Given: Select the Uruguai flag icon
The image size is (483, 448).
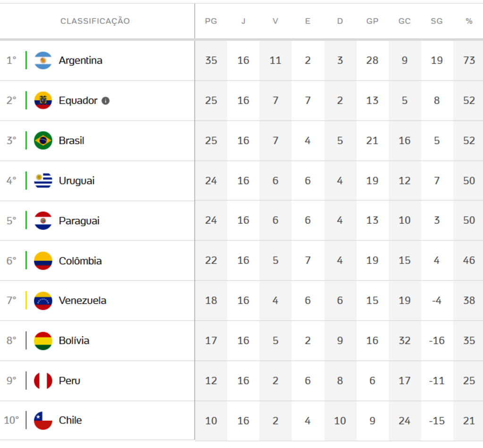Looking at the screenshot, I should coord(43,181).
